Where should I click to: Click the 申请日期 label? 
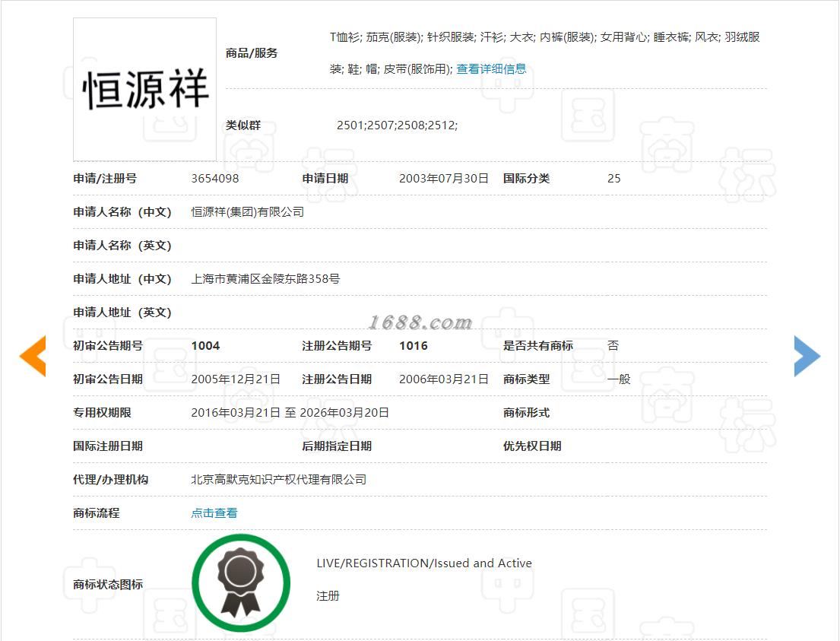[x=325, y=179]
